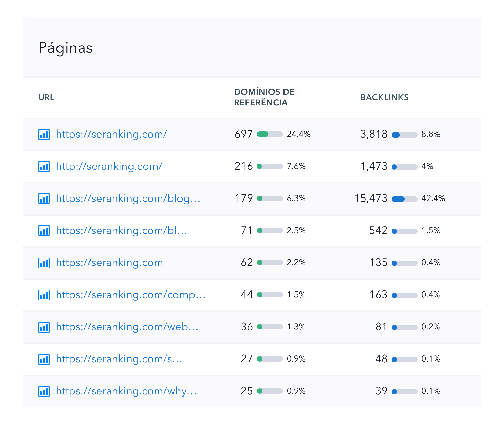The width and height of the screenshot is (504, 425).
Task: Open the chart icon for https://seranking.com/bl… row
Action: pos(44,231)
